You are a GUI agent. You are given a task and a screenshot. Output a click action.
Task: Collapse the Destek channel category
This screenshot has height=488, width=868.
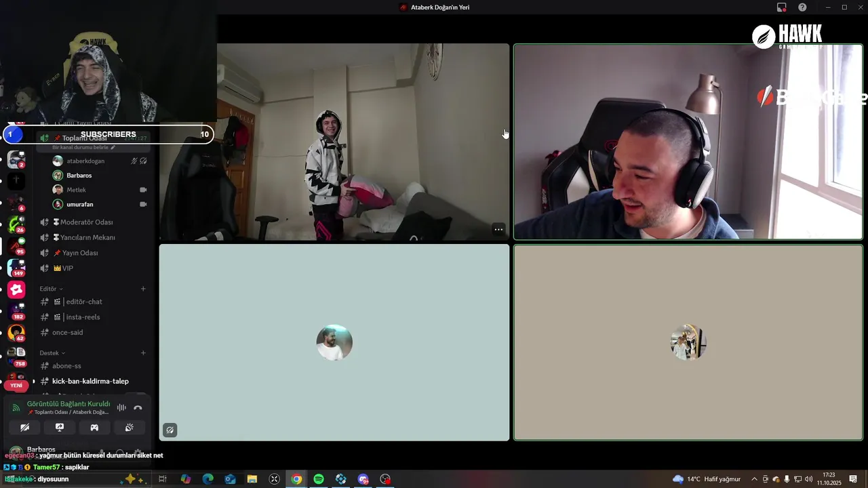point(52,353)
